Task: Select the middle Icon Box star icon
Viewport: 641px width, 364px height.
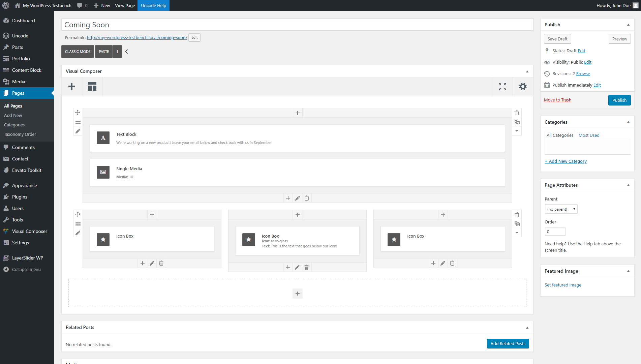Action: [249, 240]
